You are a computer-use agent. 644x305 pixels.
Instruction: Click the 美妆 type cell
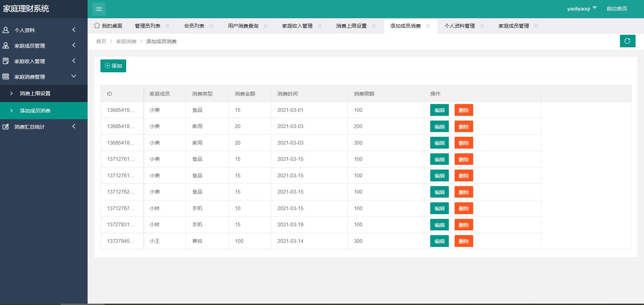(207, 241)
